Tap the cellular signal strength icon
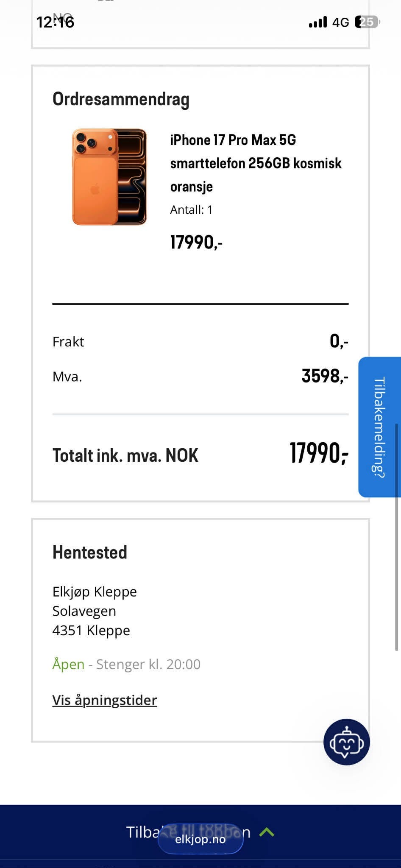This screenshot has height=868, width=401. 318,22
